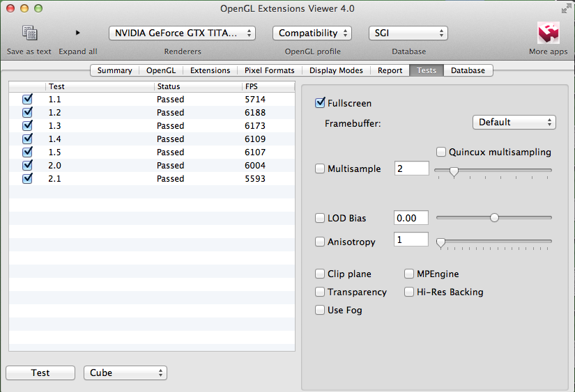Click the LOD Bias slider handle
This screenshot has width=575, height=392.
tap(494, 218)
